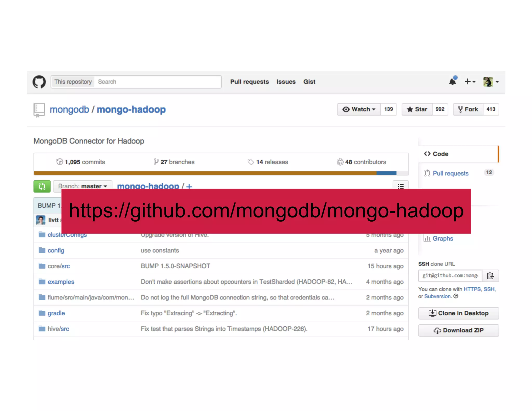Open 'BUMP 1.5.0-SNAPSHOT' commit message in core/src row
Viewport: 532px width, 411px height.
(175, 266)
